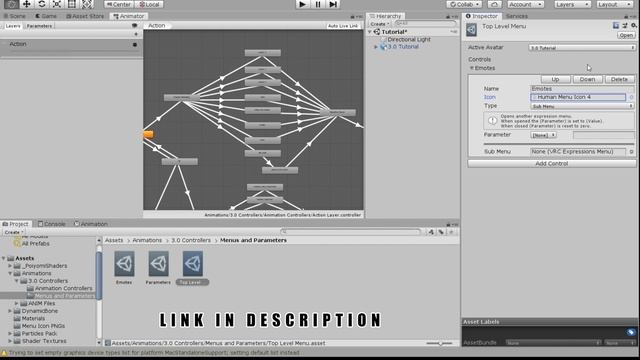Open the Inspector preset selector icon

(625, 25)
